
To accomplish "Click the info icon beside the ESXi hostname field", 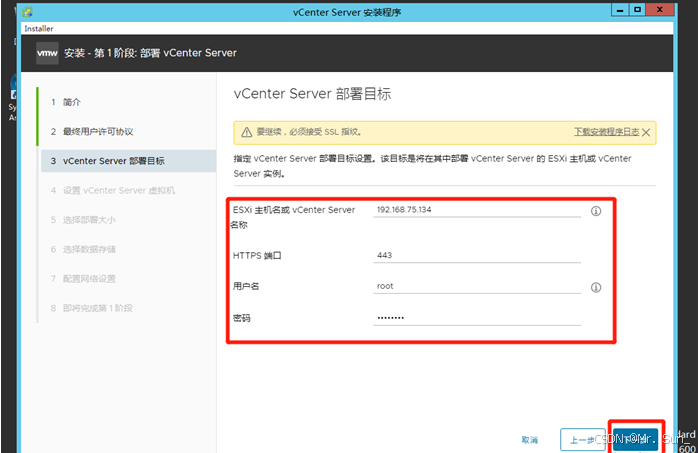I will (596, 211).
